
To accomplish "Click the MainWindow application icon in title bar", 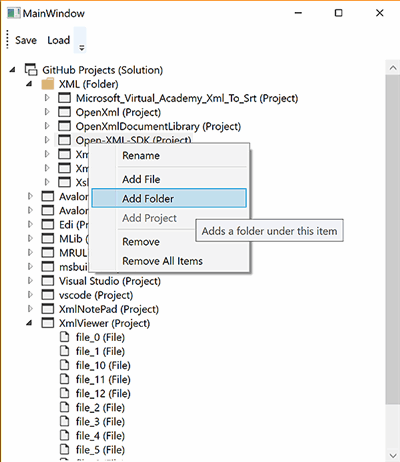I will [14, 13].
